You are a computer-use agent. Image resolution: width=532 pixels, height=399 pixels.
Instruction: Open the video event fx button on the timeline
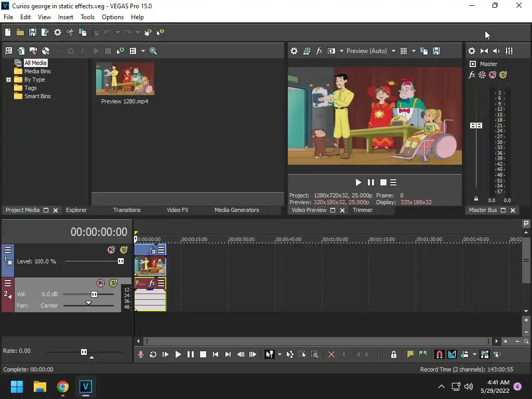click(x=151, y=250)
